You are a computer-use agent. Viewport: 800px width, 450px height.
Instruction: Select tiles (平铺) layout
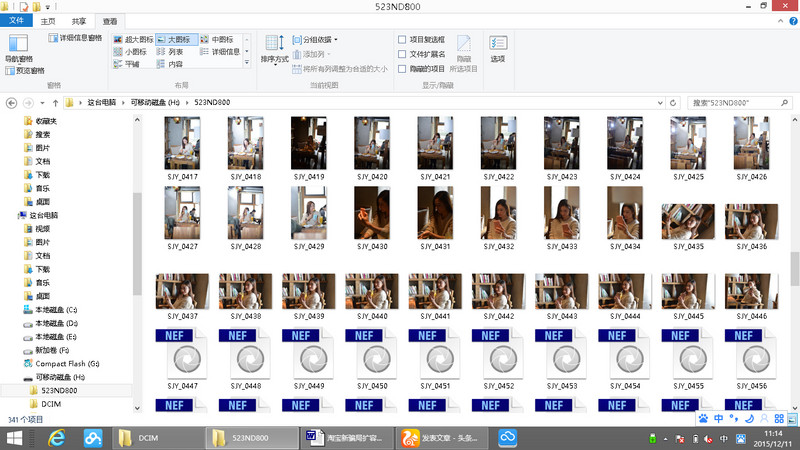(127, 64)
